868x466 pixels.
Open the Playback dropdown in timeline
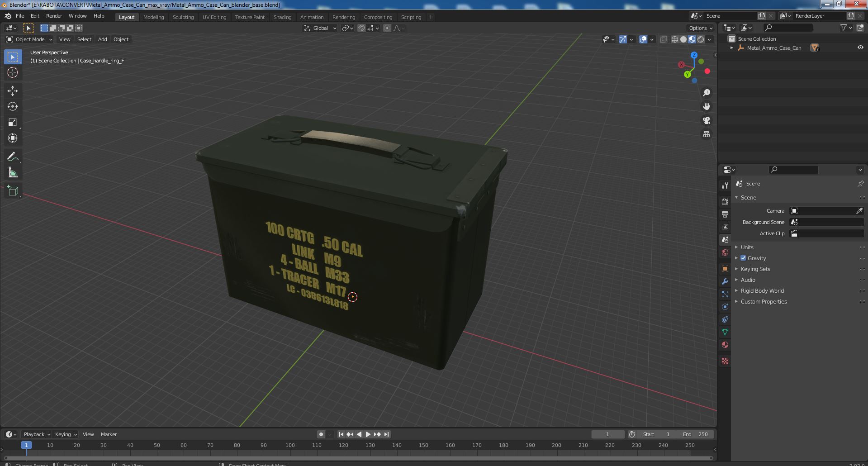coord(37,434)
